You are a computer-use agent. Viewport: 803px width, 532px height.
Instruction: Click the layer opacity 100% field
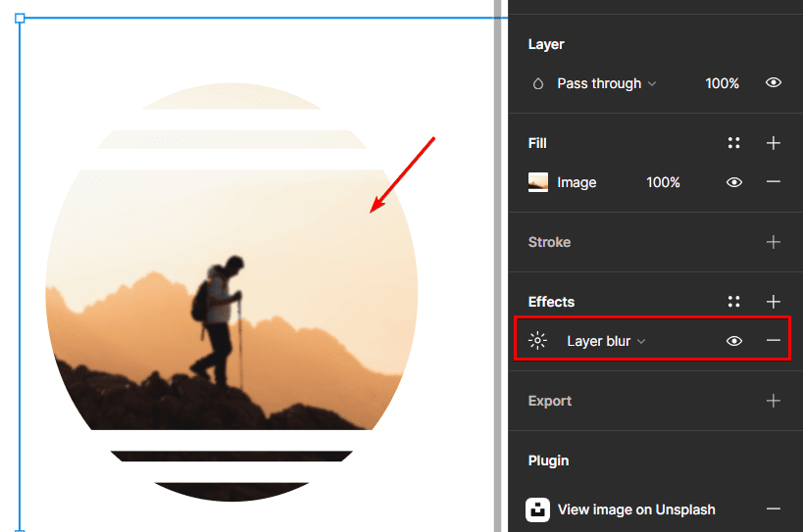(722, 84)
